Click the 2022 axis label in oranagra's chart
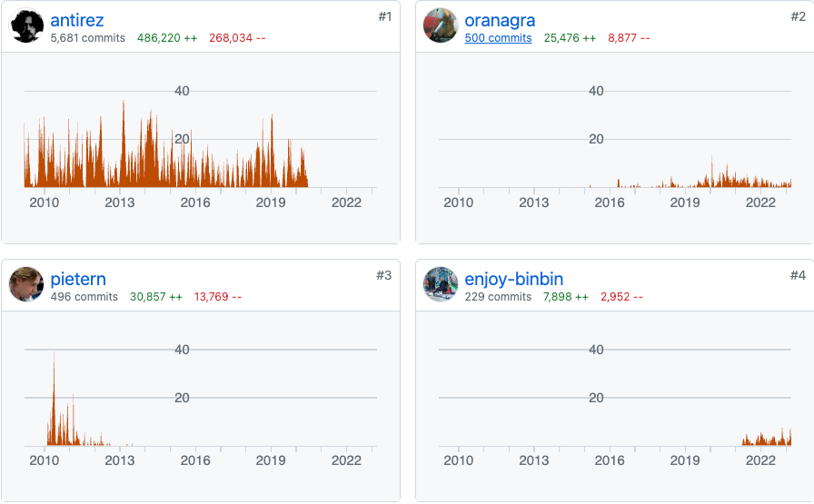 point(760,203)
